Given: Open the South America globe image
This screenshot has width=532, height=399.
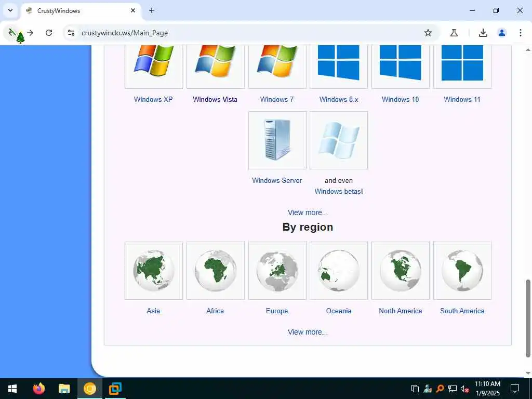Looking at the screenshot, I should click(x=462, y=271).
